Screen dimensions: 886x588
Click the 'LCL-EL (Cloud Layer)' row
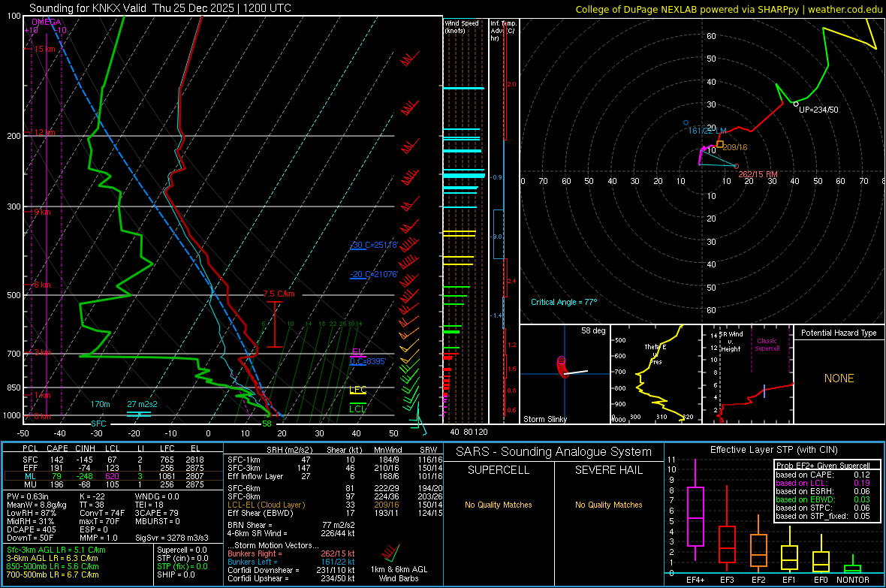[336, 505]
